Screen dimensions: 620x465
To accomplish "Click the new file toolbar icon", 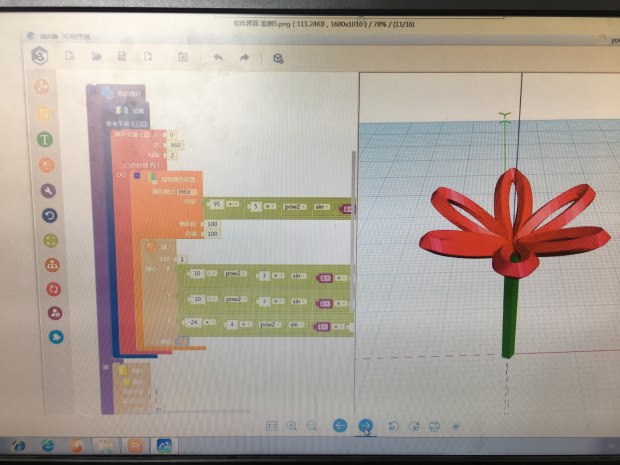I will point(70,57).
